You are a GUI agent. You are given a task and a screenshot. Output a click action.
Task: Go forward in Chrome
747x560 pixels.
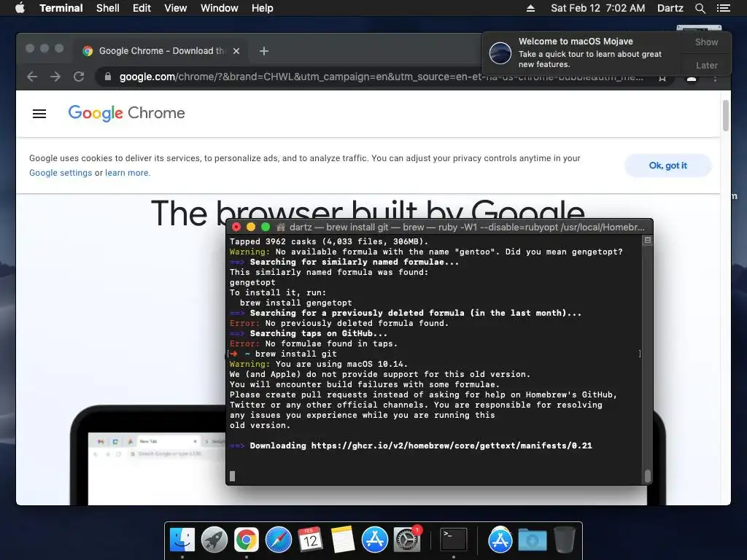(x=55, y=77)
